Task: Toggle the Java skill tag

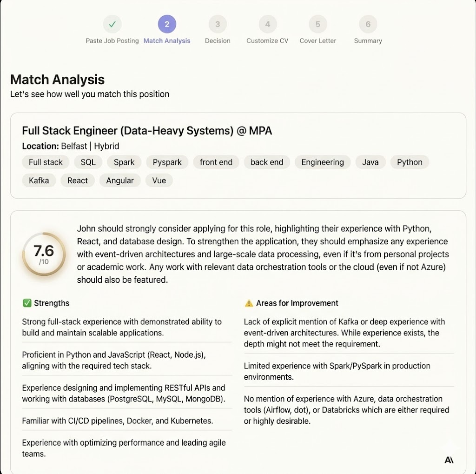Action: click(x=370, y=162)
